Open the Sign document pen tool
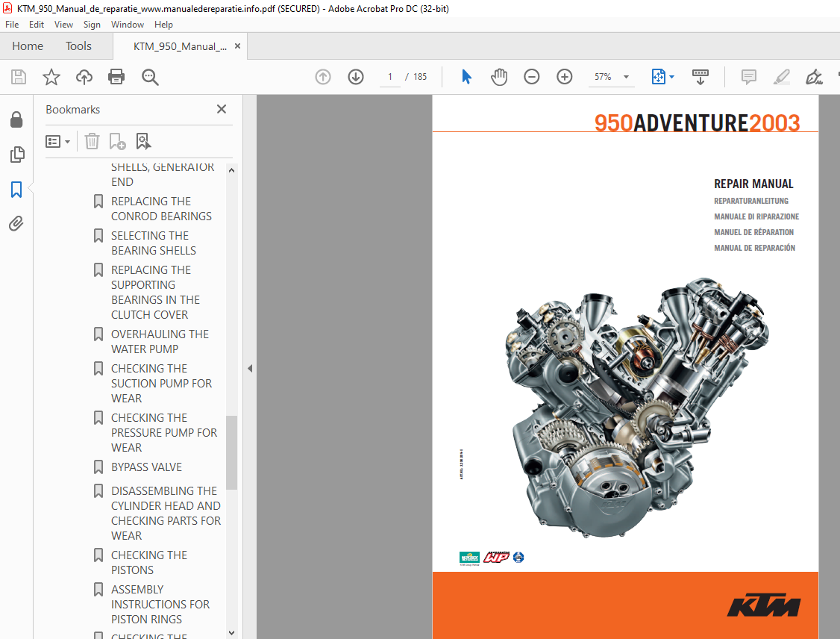The height and width of the screenshot is (639, 840). coord(815,77)
